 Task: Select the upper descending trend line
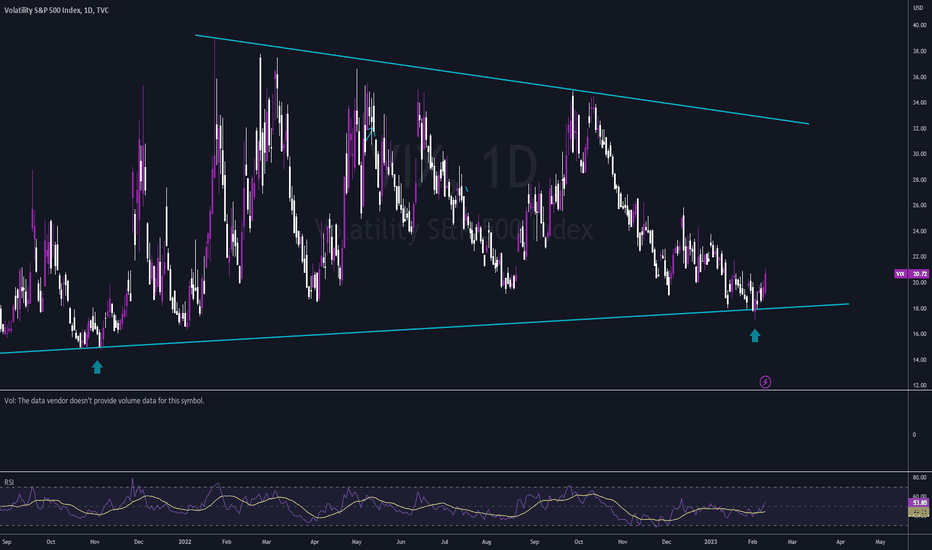tap(502, 79)
